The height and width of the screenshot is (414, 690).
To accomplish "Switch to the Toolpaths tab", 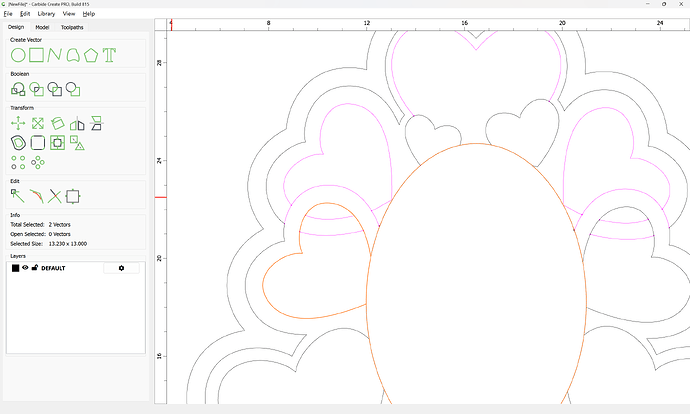I will pos(72,27).
